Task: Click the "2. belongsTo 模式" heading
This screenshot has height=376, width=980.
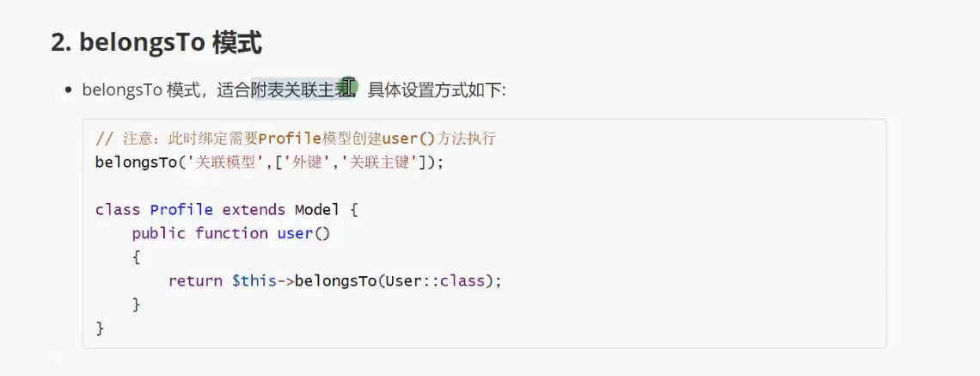Action: click(x=156, y=45)
